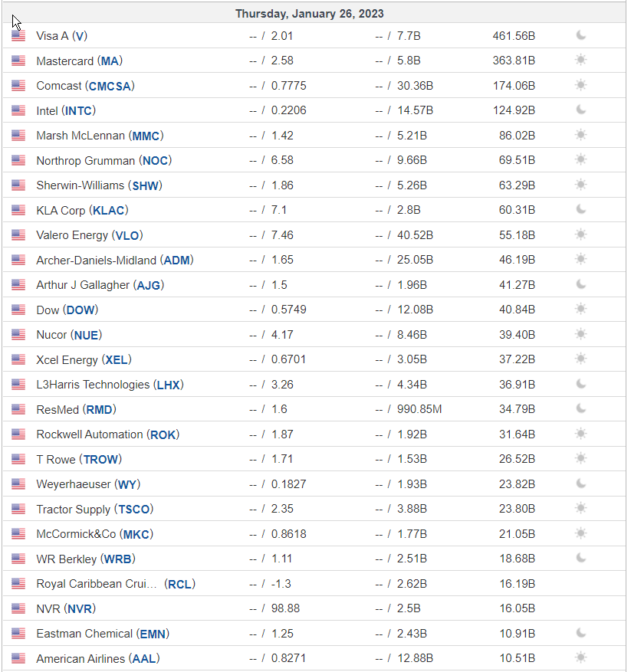Click the sun icon in Mastercard row
This screenshot has width=631, height=672.
click(581, 60)
